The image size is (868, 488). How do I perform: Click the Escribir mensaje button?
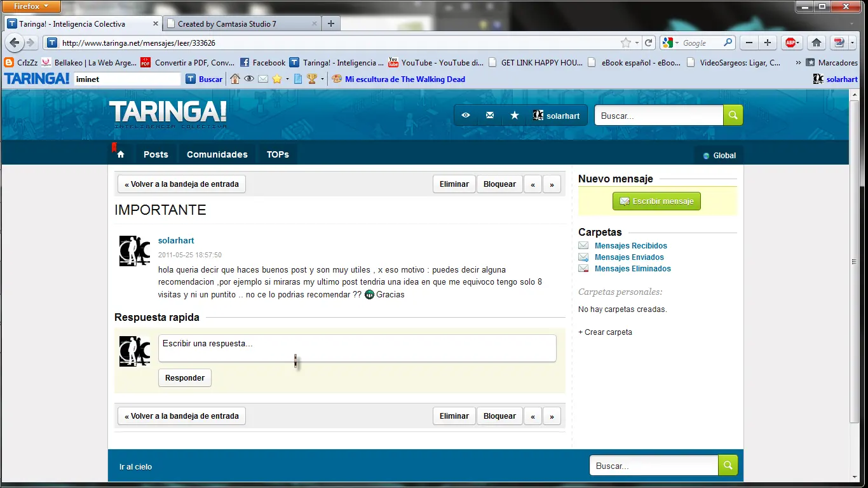(x=656, y=201)
